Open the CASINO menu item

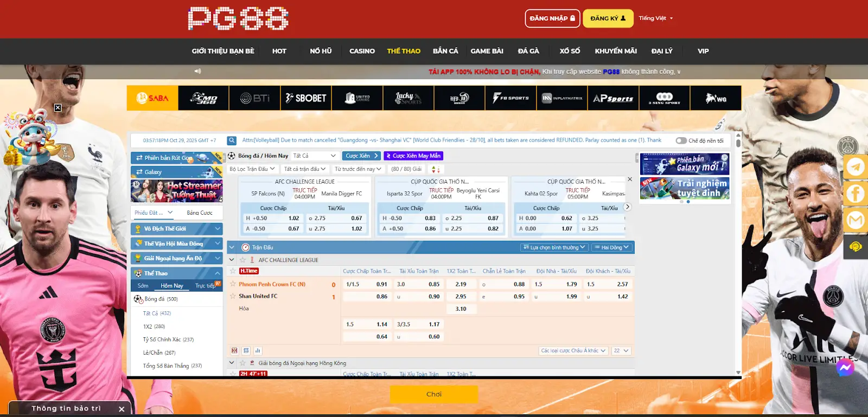(x=362, y=51)
